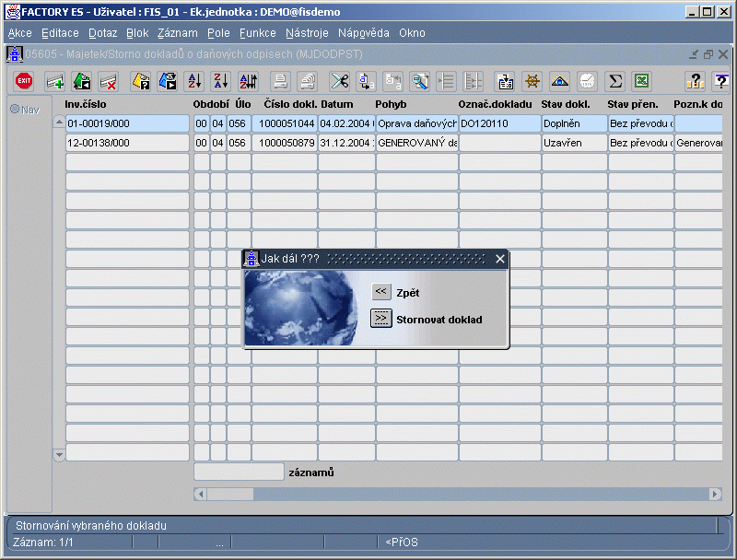737x560 pixels.
Task: Click the records down arrow below the rows
Action: pos(59,454)
